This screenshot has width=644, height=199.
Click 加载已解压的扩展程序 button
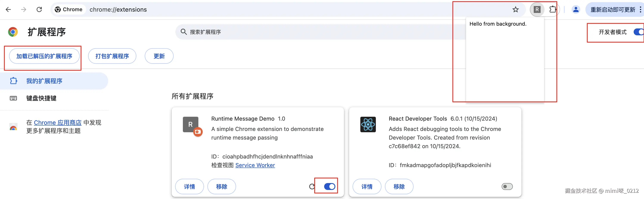44,56
